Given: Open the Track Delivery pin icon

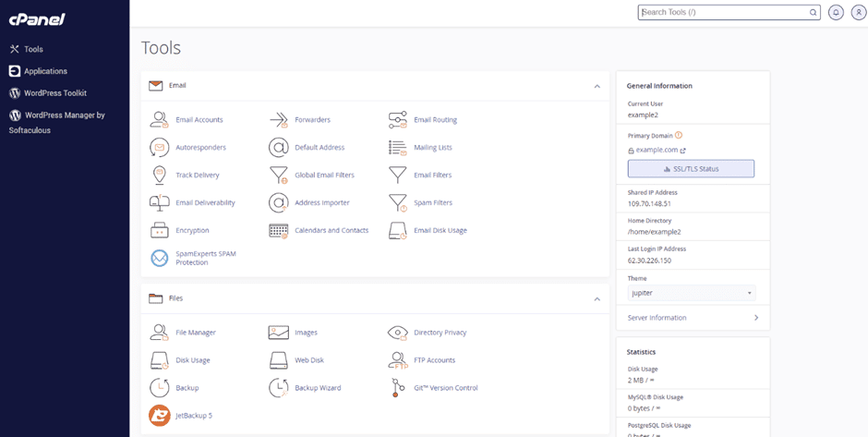Looking at the screenshot, I should click(159, 175).
